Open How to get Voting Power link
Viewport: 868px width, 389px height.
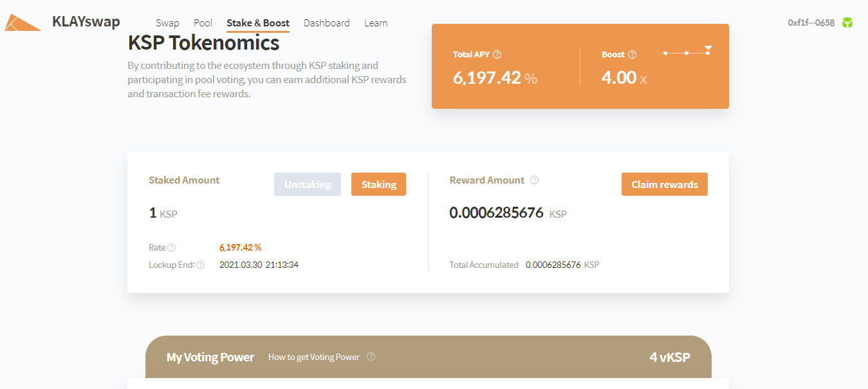pos(314,357)
